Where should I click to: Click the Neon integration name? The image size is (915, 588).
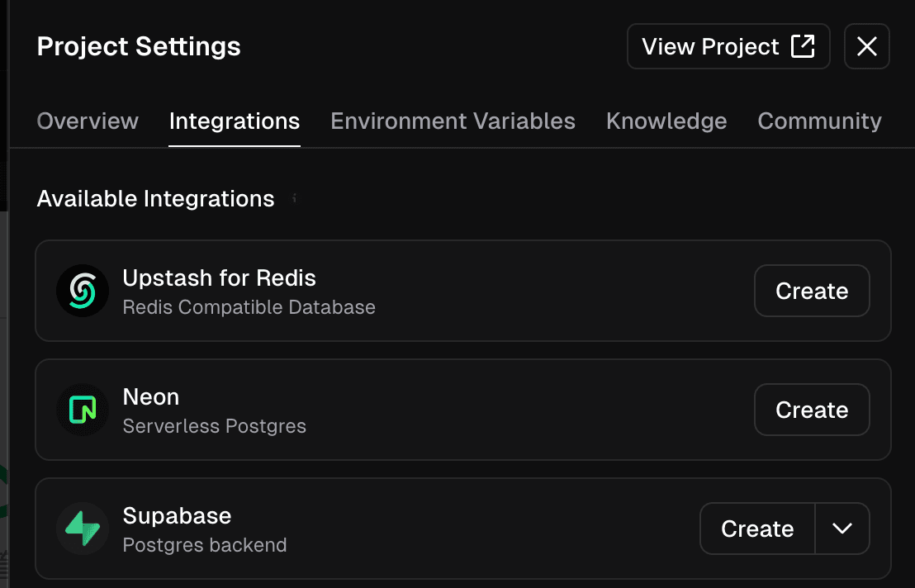pyautogui.click(x=151, y=397)
